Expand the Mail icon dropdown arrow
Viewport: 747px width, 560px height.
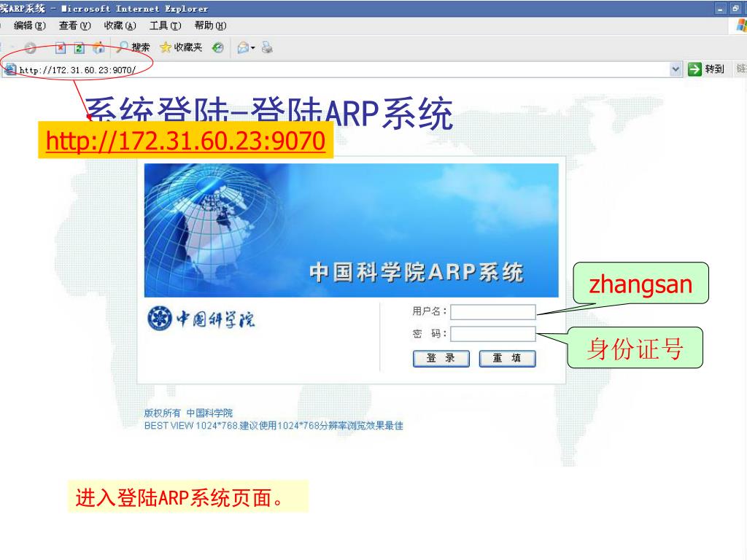pyautogui.click(x=253, y=47)
